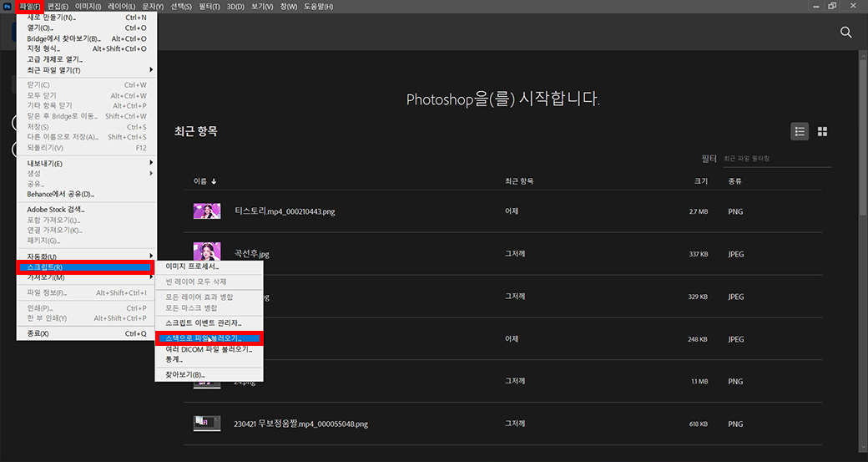Image resolution: width=868 pixels, height=462 pixels.
Task: Open the search magnifier icon
Action: 845,33
